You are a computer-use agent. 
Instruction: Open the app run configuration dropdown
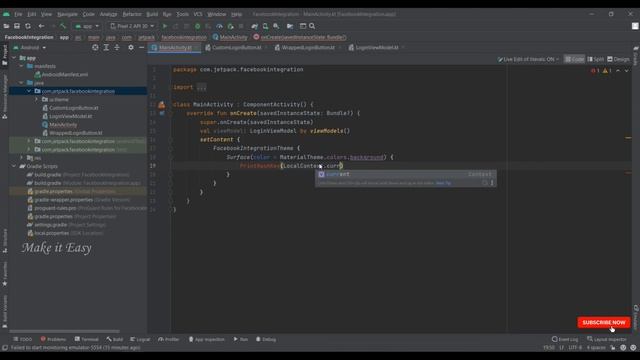pos(87,26)
